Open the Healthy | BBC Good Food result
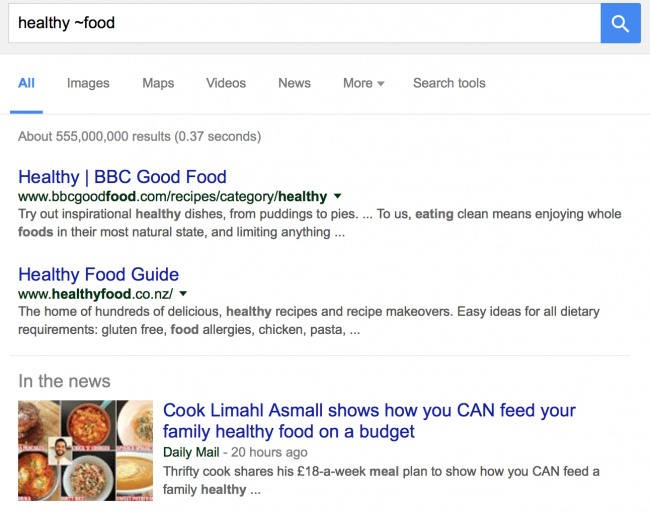Image resolution: width=650 pixels, height=513 pixels. pyautogui.click(x=122, y=177)
